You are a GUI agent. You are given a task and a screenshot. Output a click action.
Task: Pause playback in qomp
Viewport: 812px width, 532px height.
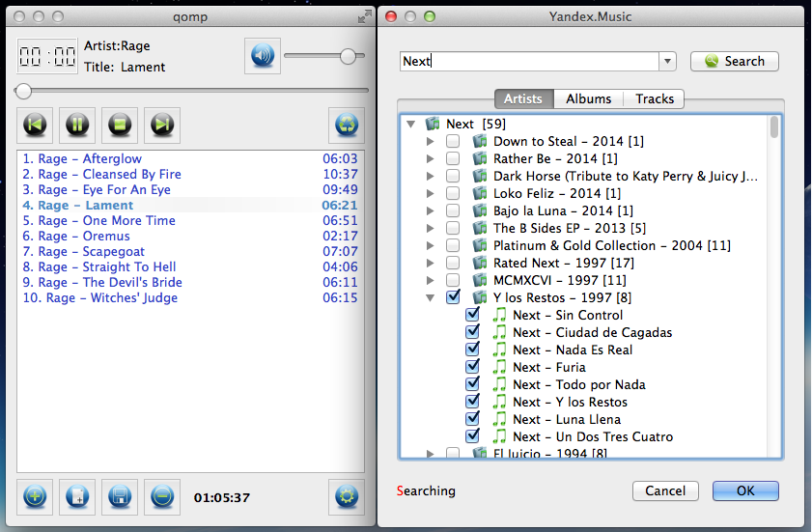[77, 125]
